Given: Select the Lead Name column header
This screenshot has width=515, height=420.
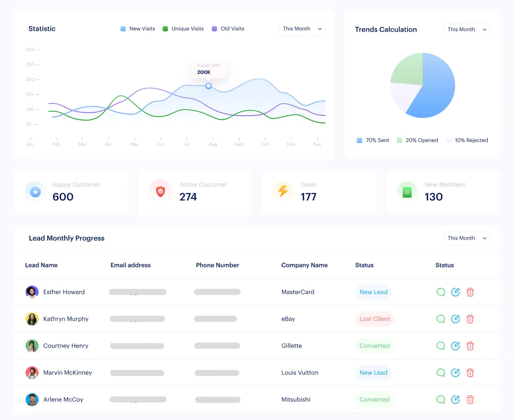Looking at the screenshot, I should coord(41,265).
